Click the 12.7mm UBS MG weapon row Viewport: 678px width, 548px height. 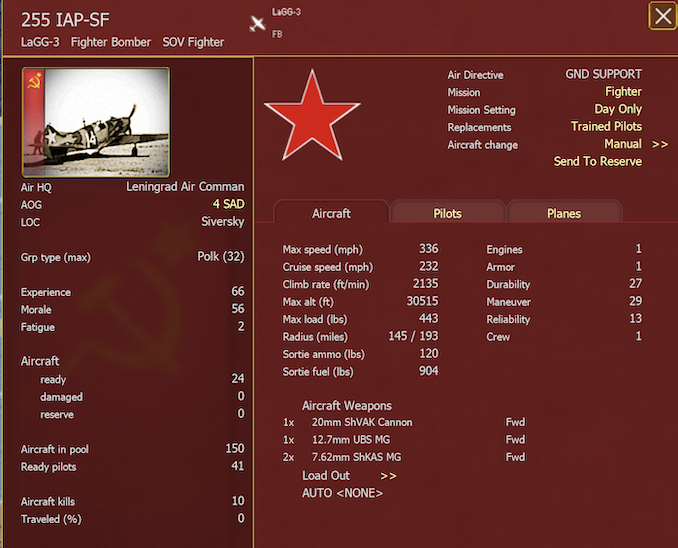404,439
